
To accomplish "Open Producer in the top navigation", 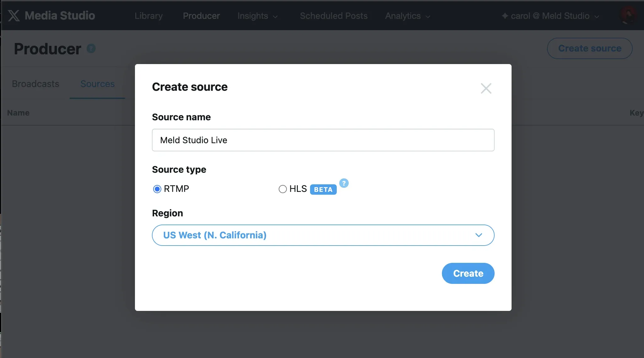I will 201,16.
